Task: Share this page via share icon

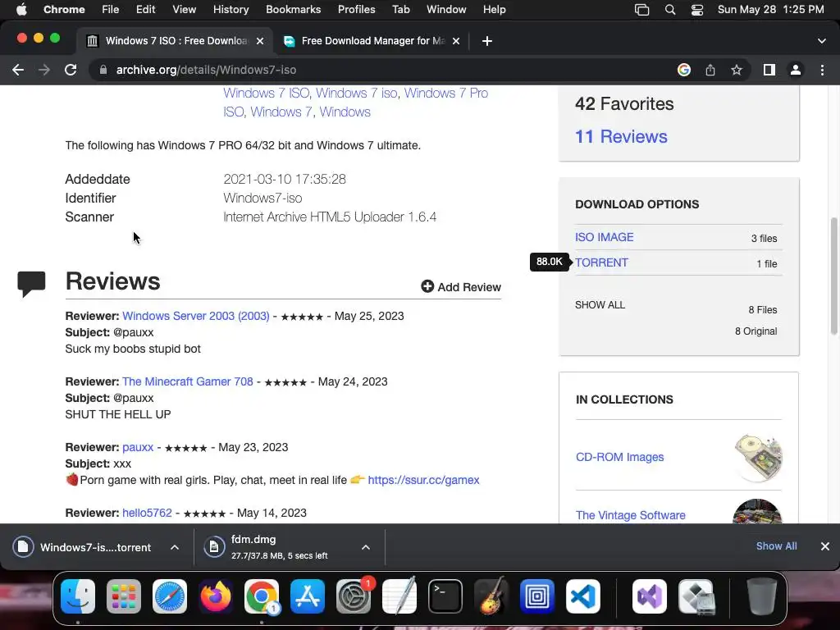Action: (x=710, y=70)
